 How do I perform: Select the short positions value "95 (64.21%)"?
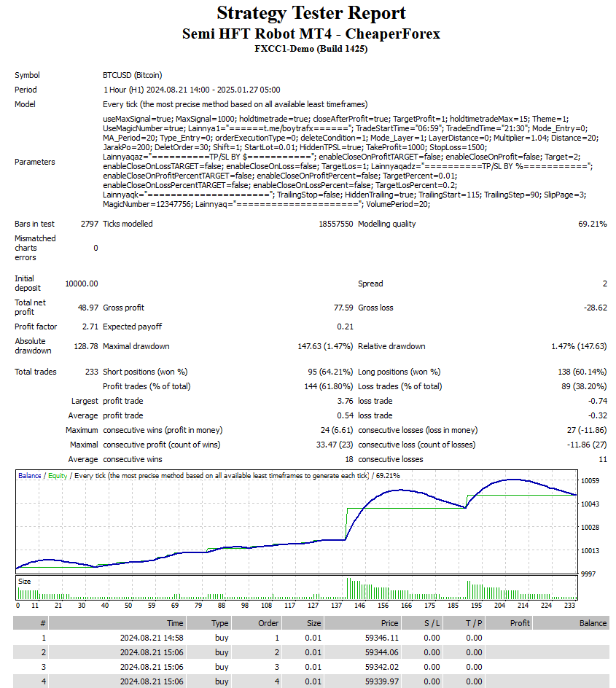coord(330,372)
